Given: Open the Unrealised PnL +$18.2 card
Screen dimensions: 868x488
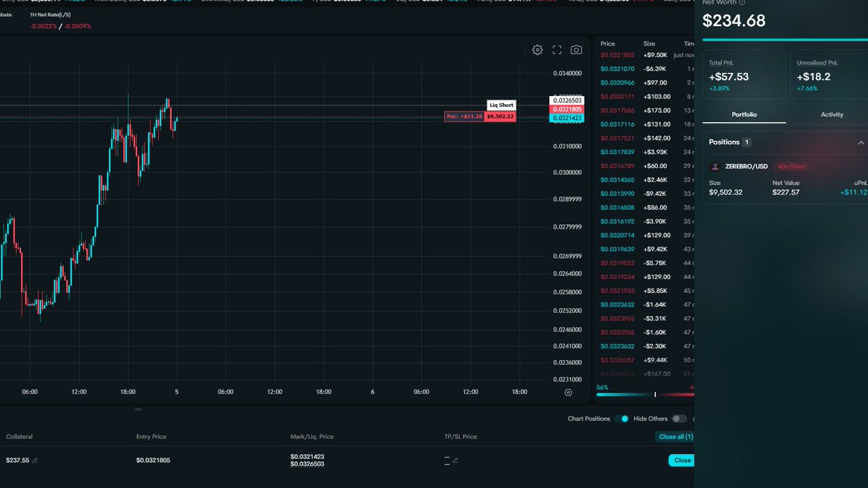Looking at the screenshot, I should (x=829, y=74).
